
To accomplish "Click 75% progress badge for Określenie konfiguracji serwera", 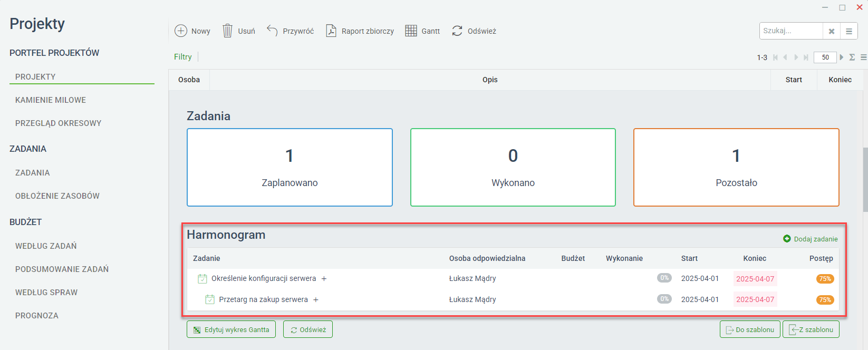I will [825, 279].
